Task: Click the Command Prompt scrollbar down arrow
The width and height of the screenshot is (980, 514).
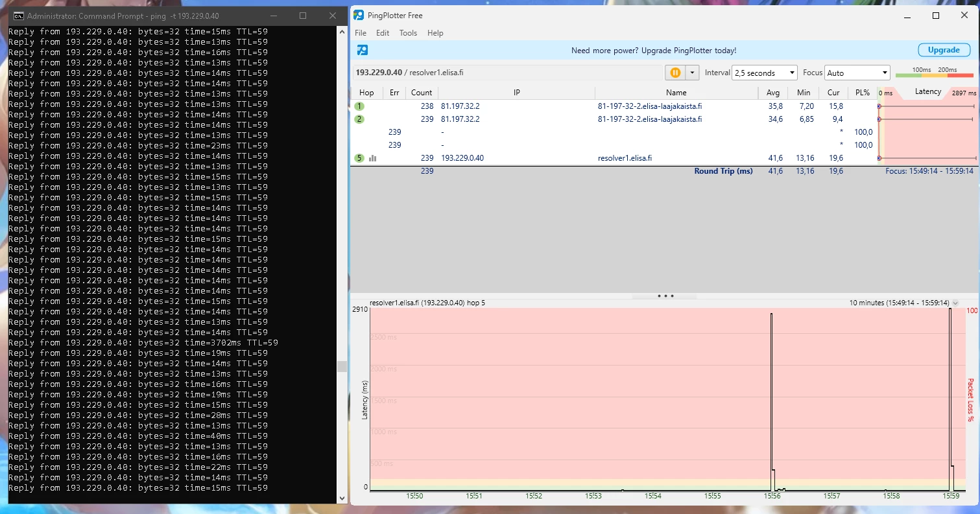Action: tap(342, 498)
